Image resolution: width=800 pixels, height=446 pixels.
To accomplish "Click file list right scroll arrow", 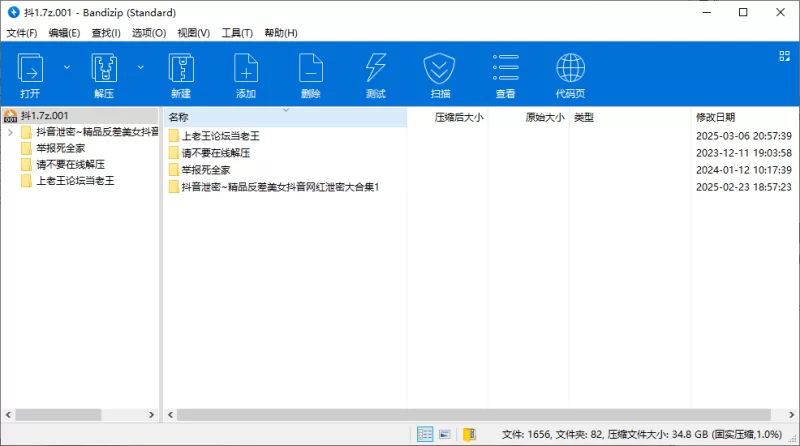I will [x=792, y=415].
